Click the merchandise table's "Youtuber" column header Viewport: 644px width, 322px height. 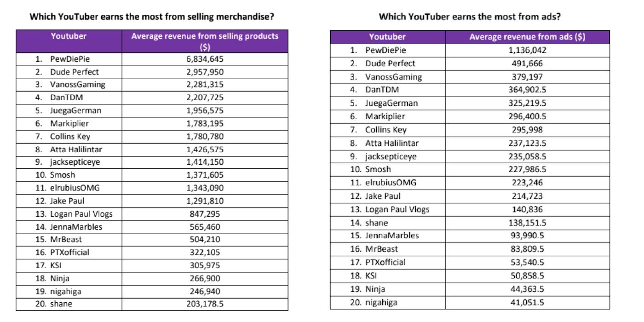(69, 36)
